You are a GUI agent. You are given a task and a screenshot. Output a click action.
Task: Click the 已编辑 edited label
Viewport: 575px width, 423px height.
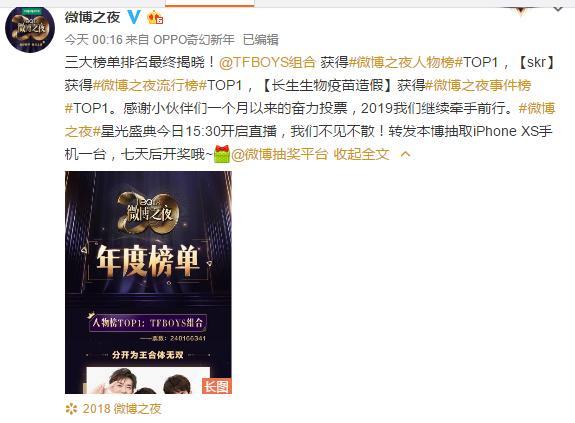[x=261, y=40]
